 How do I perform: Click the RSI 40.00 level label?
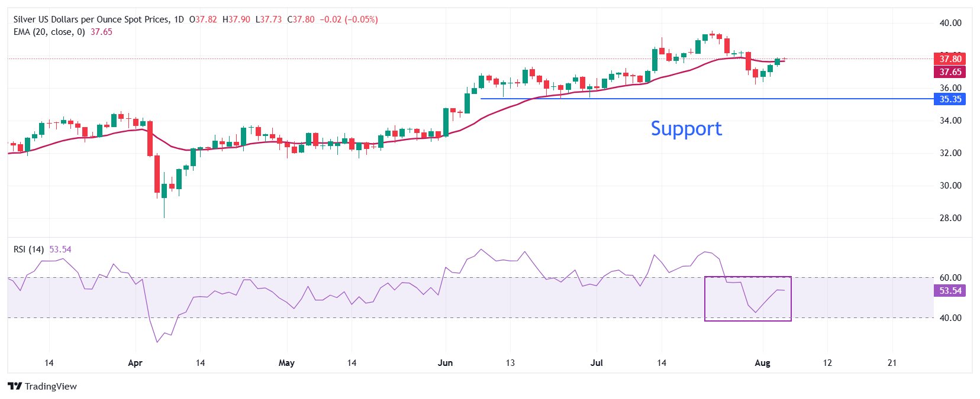tap(950, 318)
